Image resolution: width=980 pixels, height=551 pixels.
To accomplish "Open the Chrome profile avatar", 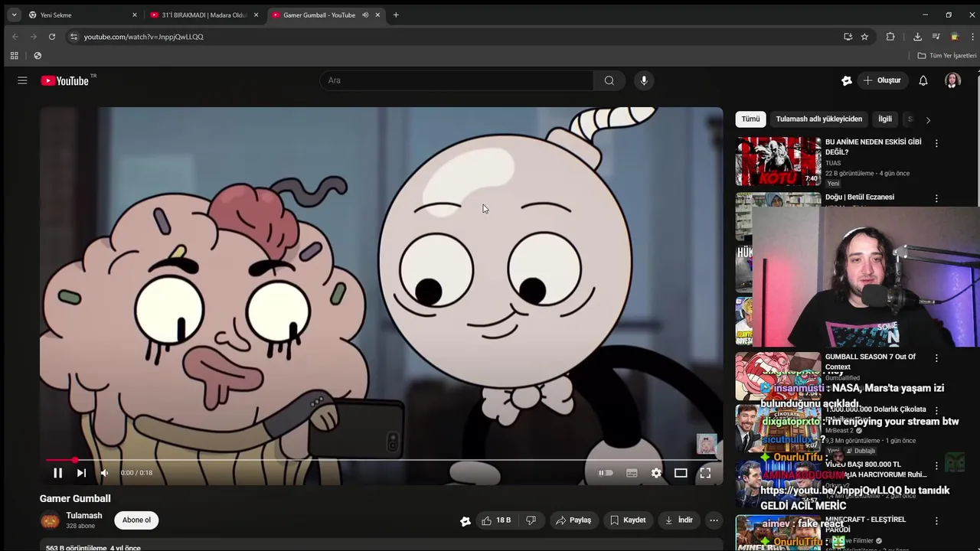I will tap(954, 36).
